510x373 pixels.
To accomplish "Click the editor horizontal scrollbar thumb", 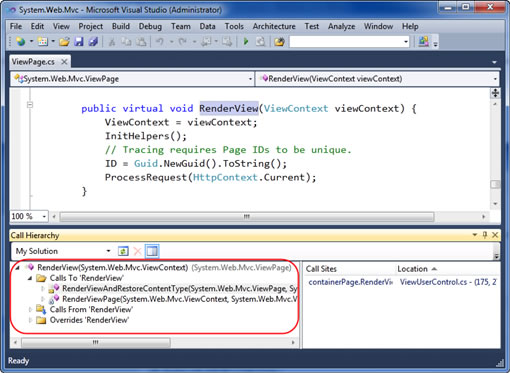I will [247, 217].
